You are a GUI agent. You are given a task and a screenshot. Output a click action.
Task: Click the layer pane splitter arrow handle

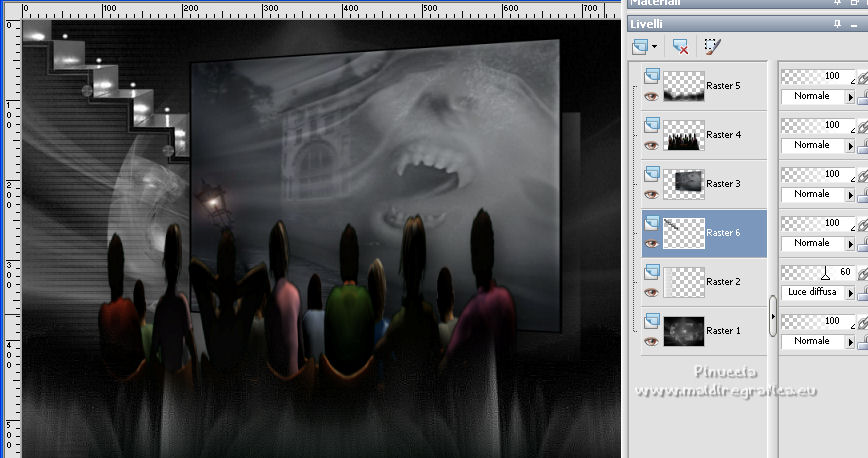coord(773,316)
